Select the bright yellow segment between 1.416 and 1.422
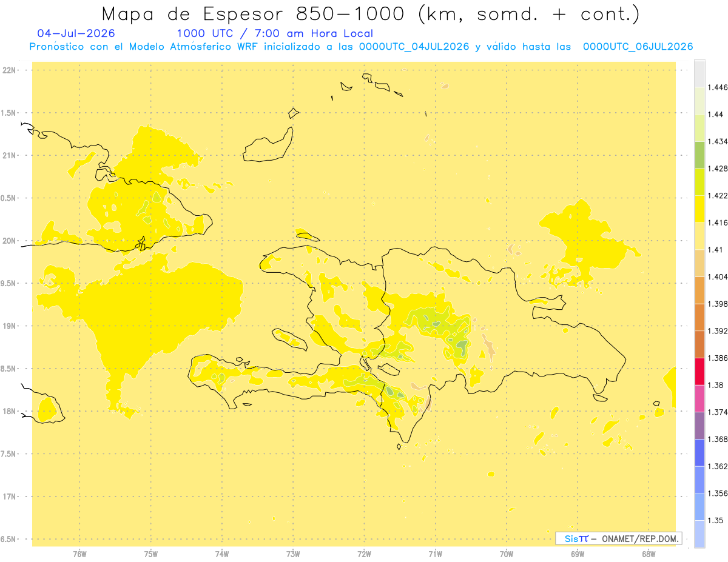Viewport: 728px width, 562px height. click(x=699, y=209)
